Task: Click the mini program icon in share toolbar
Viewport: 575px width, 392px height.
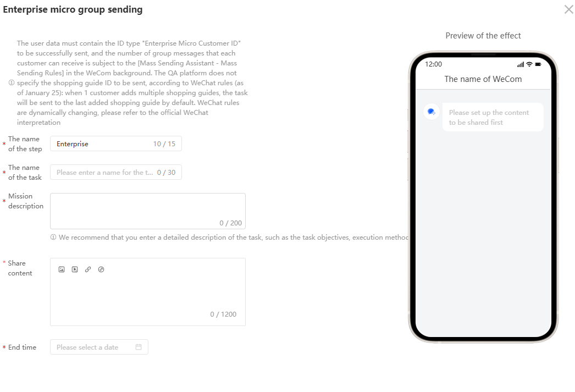Action: point(101,269)
